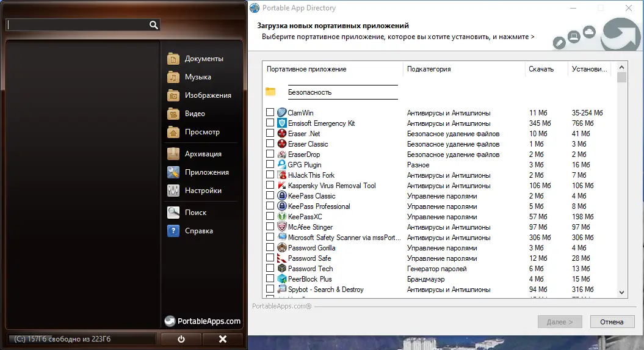Click the Отмена button

click(612, 322)
